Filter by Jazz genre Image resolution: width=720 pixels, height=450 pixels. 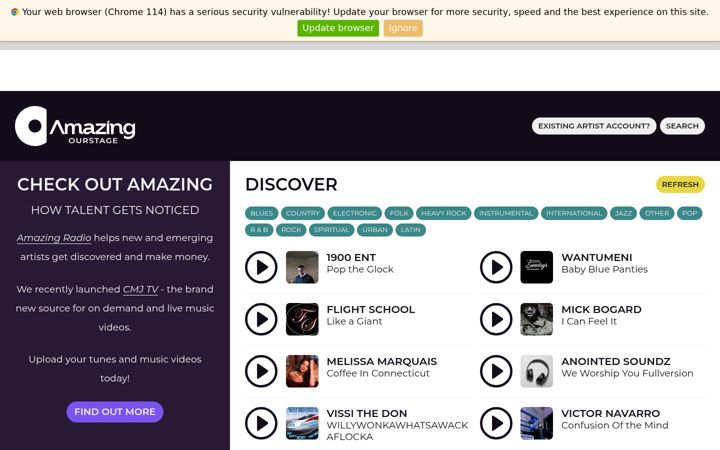623,213
